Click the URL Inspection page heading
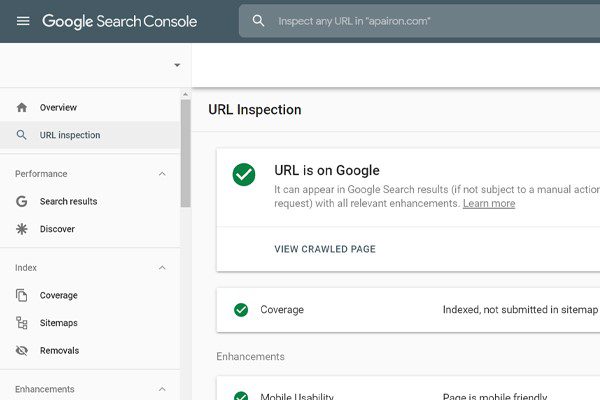 pos(254,110)
